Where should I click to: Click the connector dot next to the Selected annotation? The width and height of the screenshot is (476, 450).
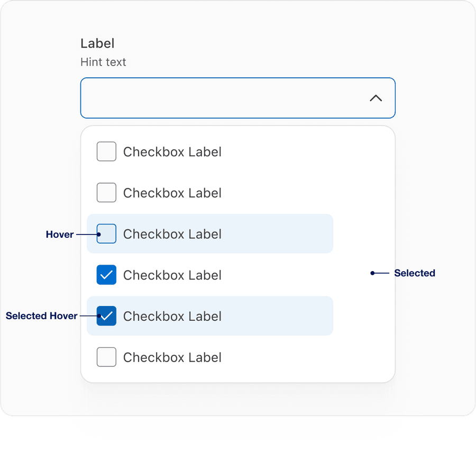click(x=373, y=273)
